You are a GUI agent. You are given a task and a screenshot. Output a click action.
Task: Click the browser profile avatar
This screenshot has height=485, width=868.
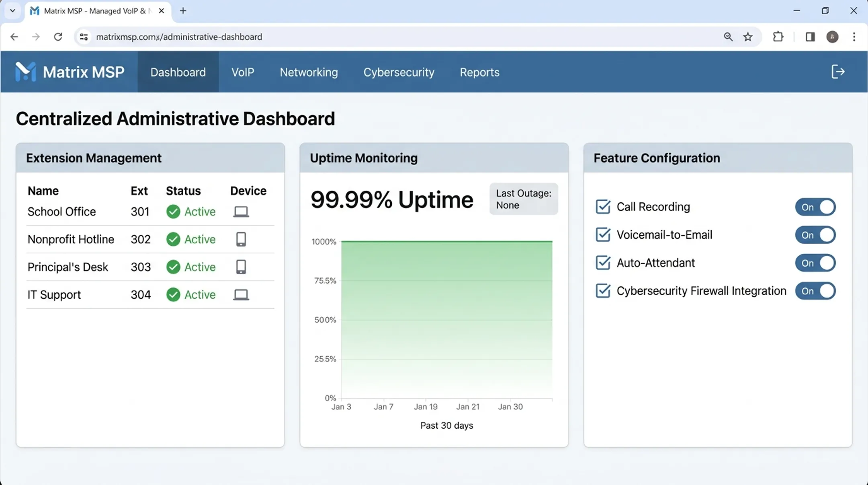click(832, 37)
